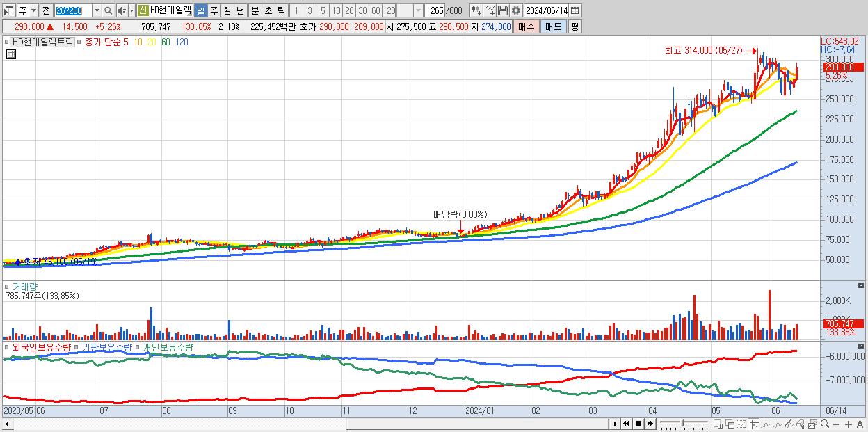Expand the dropdown beside the speaker icon
The height and width of the screenshot is (432, 868).
pos(131,10)
